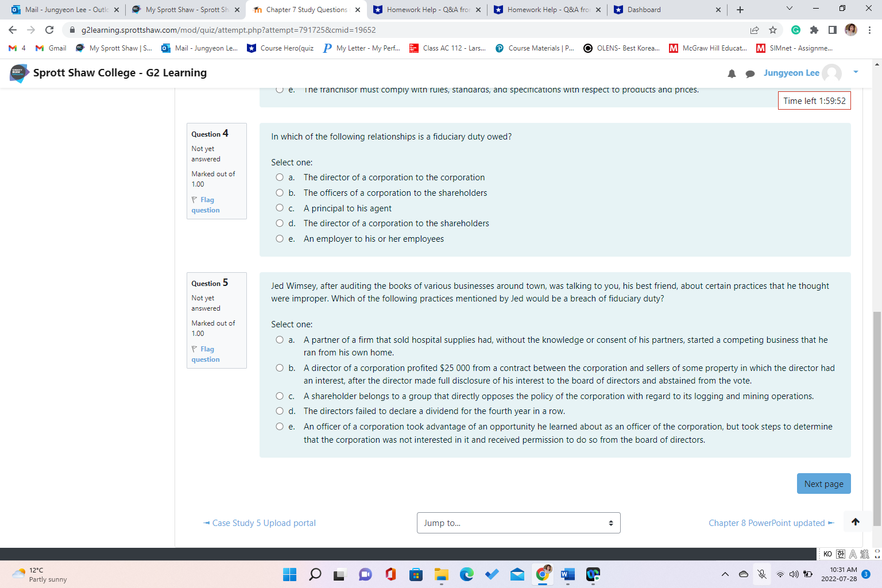Viewport: 882px width, 588px height.
Task: Click the volume icon in system tray
Action: pyautogui.click(x=794, y=574)
